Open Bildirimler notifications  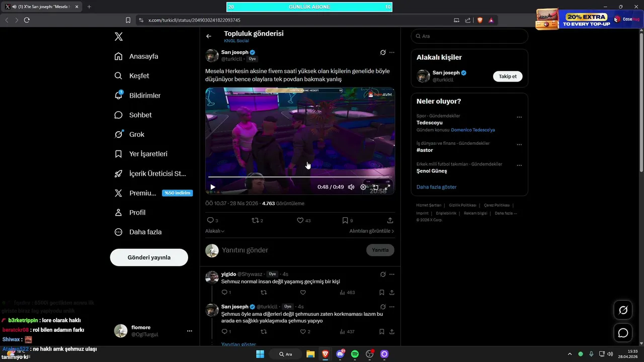click(137, 96)
